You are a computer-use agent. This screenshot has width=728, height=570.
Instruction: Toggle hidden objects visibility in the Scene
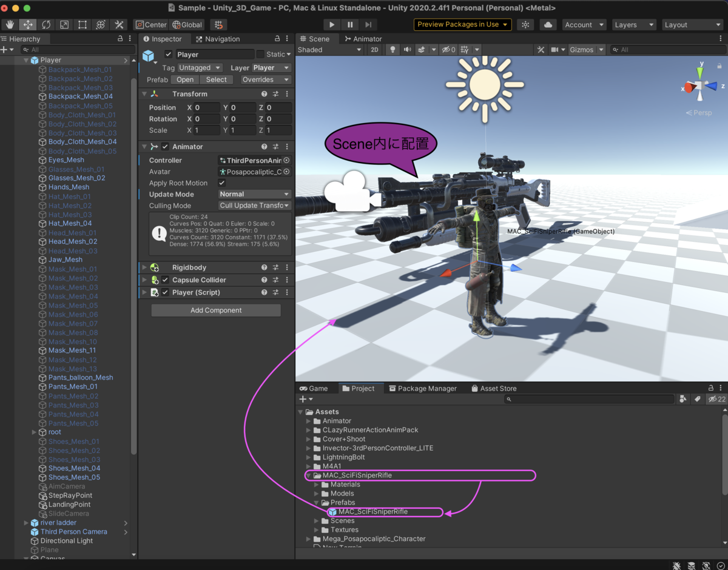tap(448, 50)
